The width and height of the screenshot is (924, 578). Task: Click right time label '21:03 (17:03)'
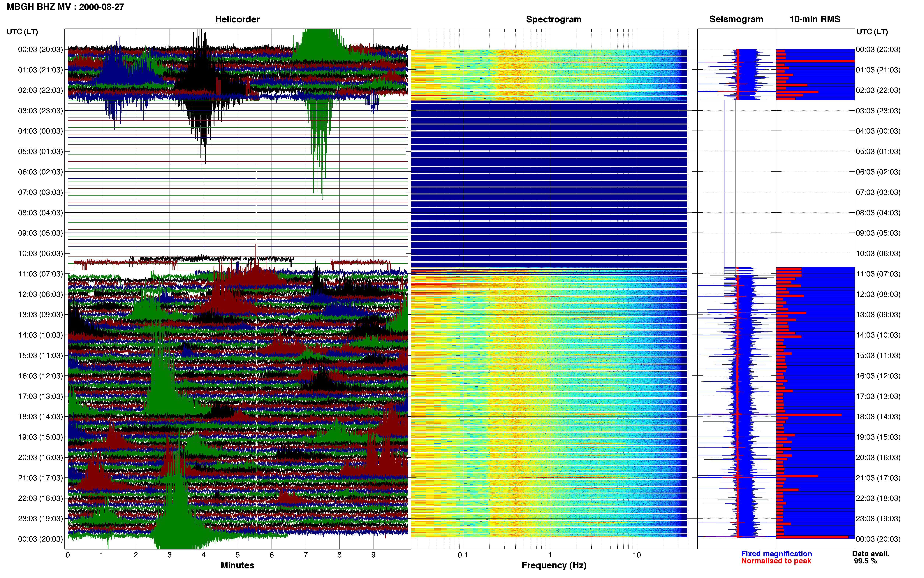tap(878, 478)
